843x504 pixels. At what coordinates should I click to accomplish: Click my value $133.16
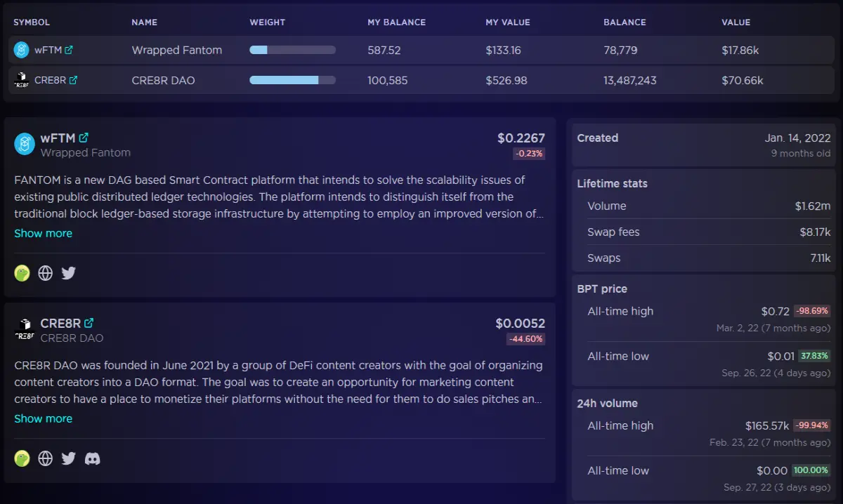503,51
